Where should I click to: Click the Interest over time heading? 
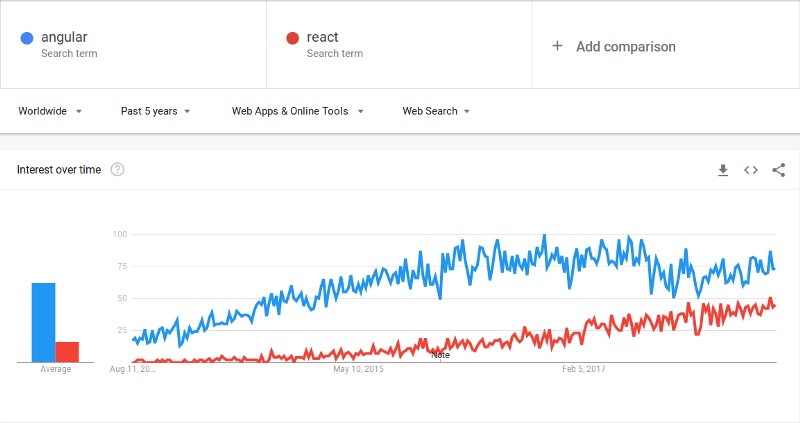point(59,169)
